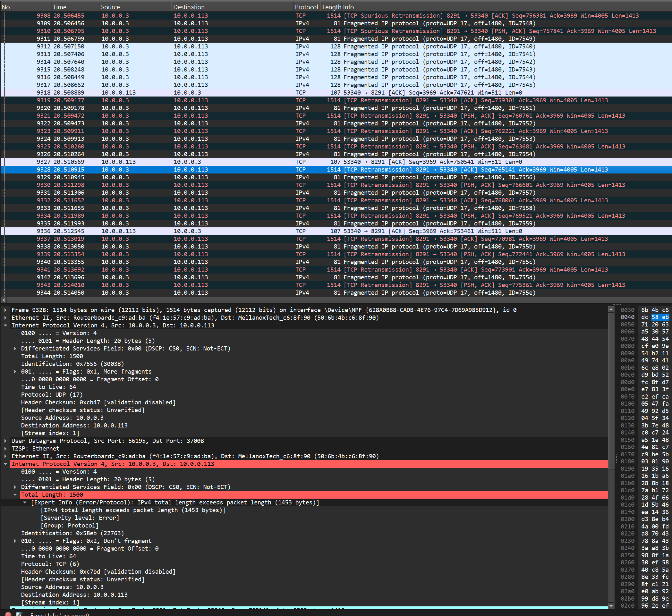Select packet 9315 with ID=7543
Viewport: 672px width, 616px height.
(336, 69)
